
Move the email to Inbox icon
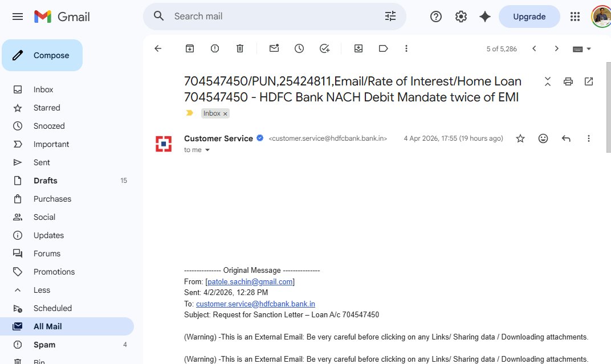point(359,48)
